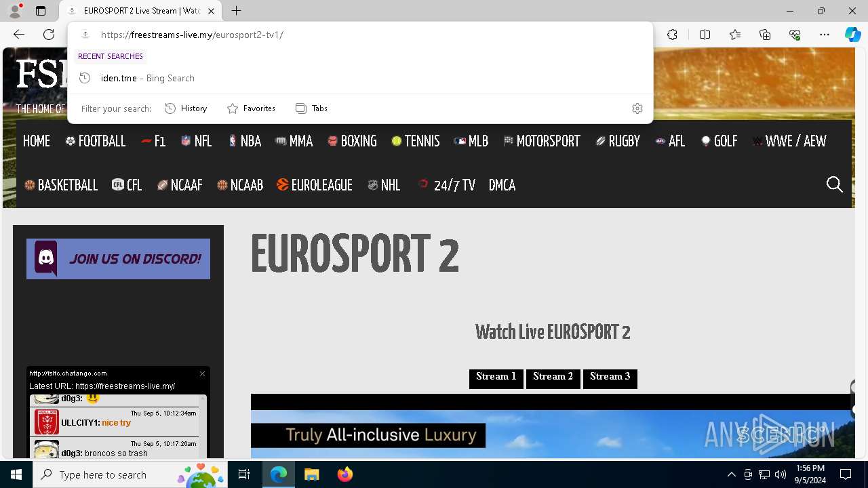Open F1 menu item
The height and width of the screenshot is (488, 868).
pos(153,141)
